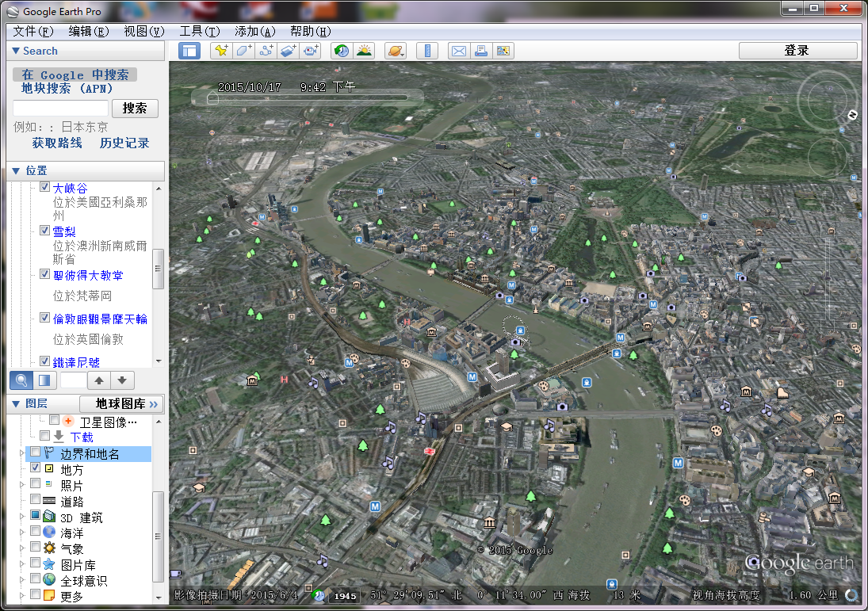Show historical imagery clock icon
Image resolution: width=868 pixels, height=611 pixels.
point(342,51)
